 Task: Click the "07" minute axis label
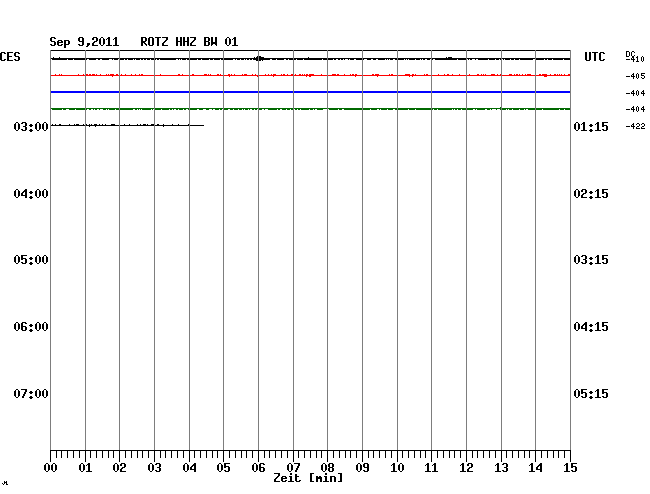[x=293, y=468]
